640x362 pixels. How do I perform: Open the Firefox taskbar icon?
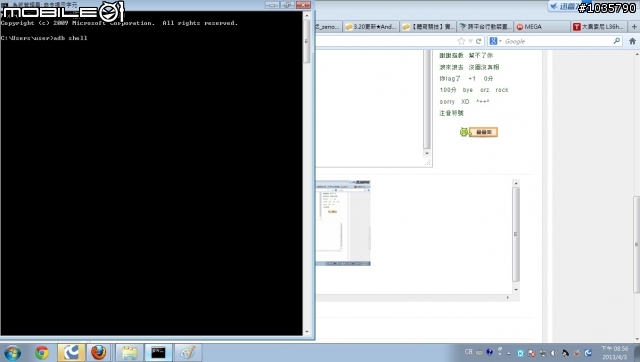tap(98, 353)
